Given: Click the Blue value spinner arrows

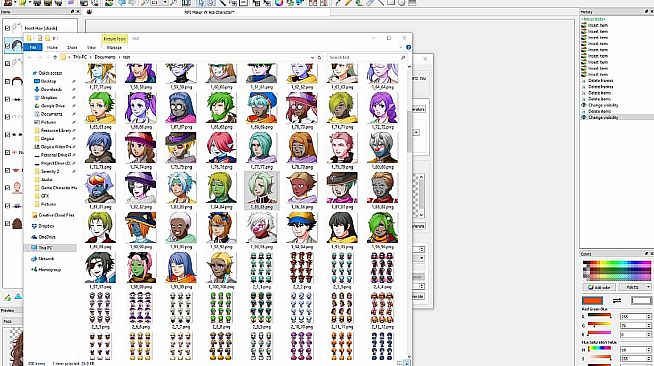Looking at the screenshot, I should point(649,334).
